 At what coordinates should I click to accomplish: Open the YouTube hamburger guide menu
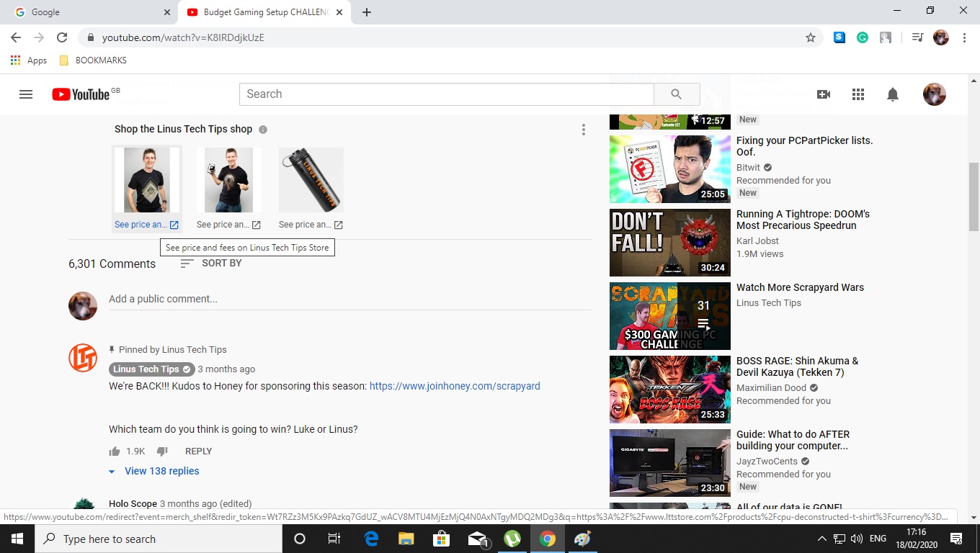[26, 94]
